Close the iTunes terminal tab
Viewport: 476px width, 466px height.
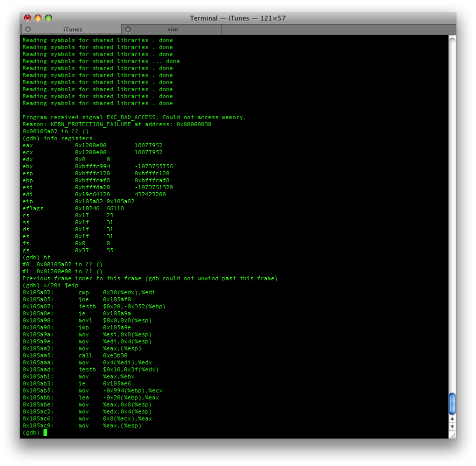(28, 30)
